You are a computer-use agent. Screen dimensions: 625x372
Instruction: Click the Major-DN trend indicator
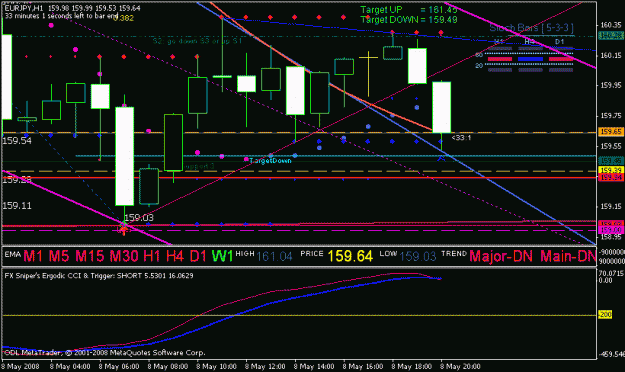point(501,256)
